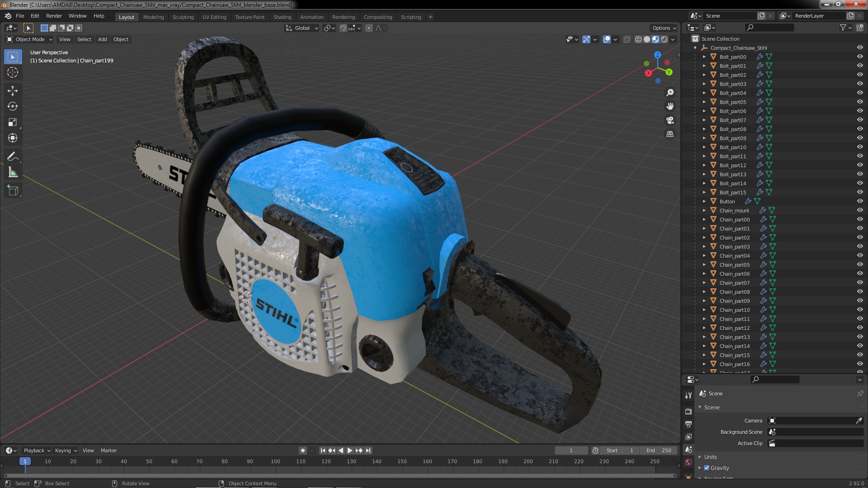Switch to the Shading workspace tab

click(x=282, y=17)
